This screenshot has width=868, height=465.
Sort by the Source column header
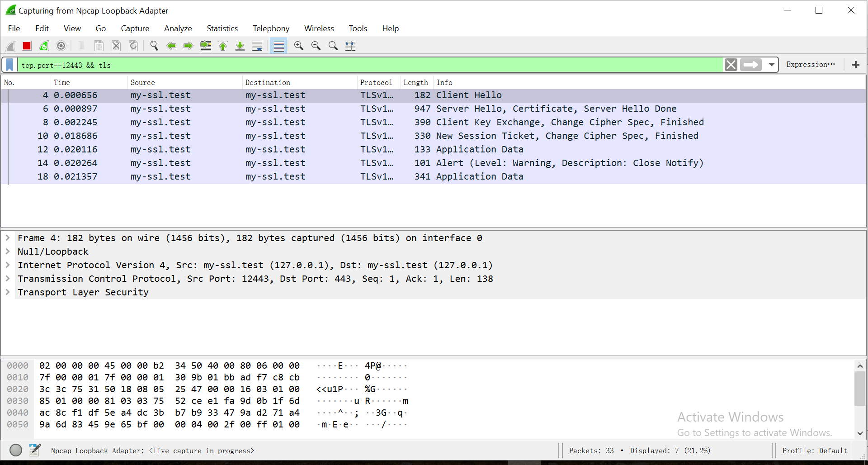click(x=185, y=82)
